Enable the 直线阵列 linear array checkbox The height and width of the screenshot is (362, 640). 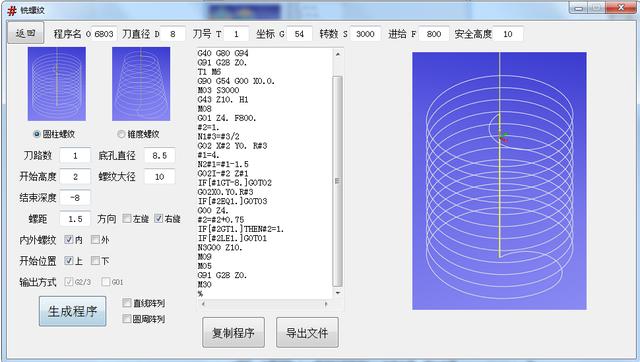127,303
